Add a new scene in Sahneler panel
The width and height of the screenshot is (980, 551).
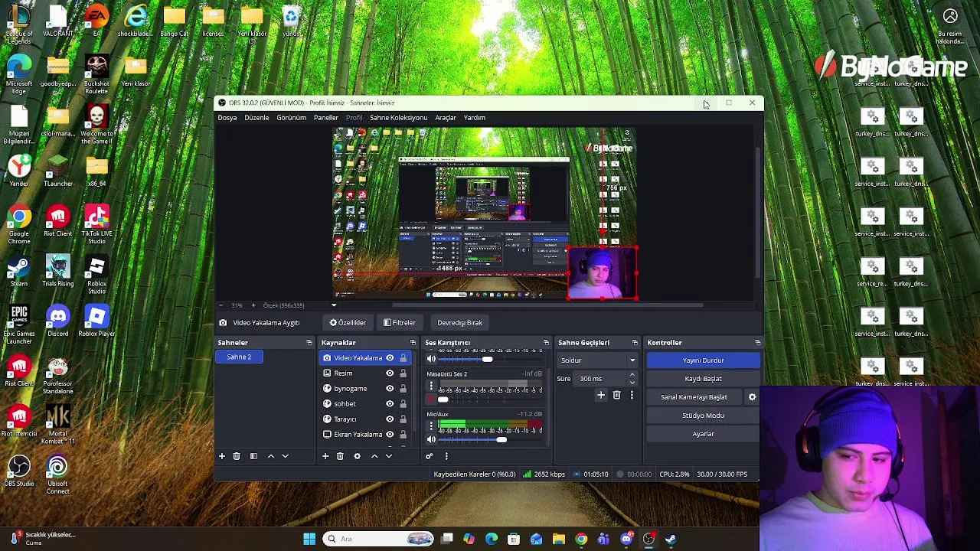(222, 456)
